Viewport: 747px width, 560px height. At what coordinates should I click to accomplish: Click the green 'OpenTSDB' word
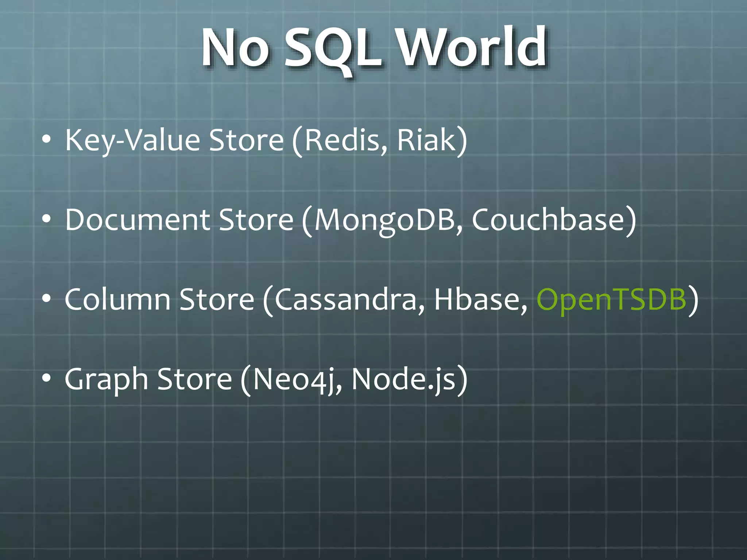click(612, 300)
